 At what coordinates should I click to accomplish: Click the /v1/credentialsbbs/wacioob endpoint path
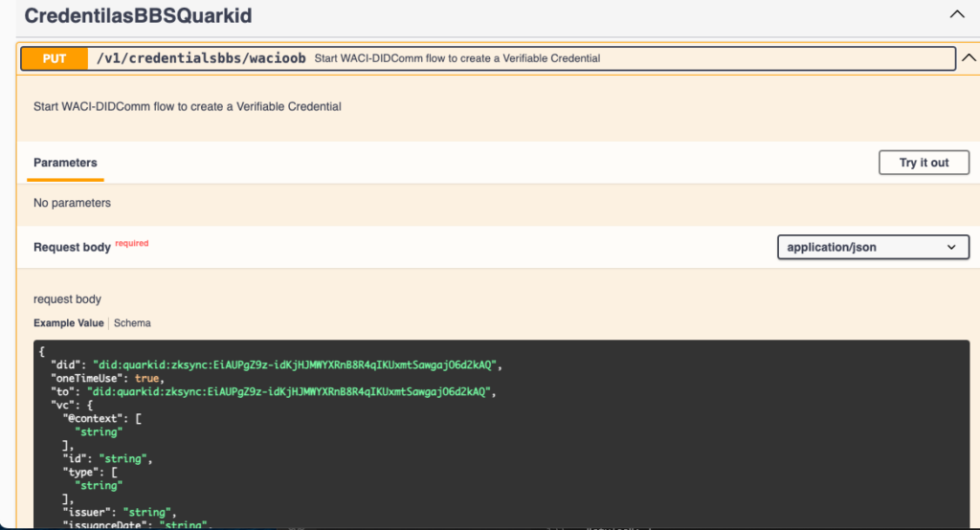pos(201,58)
